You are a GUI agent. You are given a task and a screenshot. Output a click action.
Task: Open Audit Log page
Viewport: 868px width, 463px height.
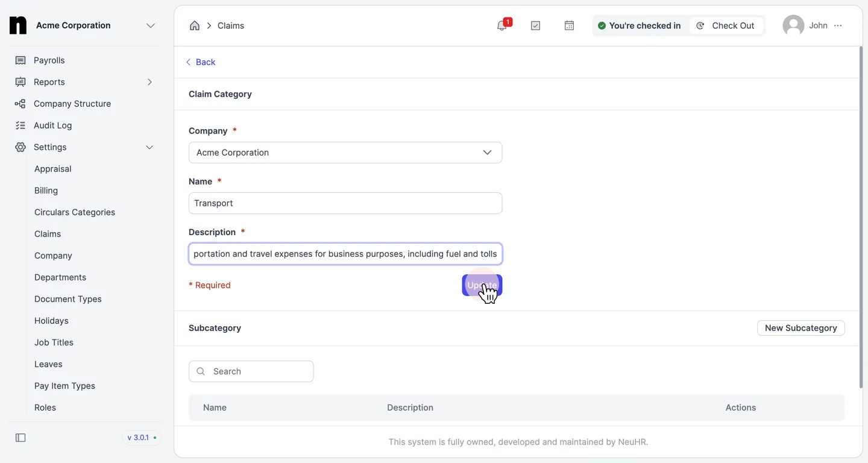click(52, 125)
